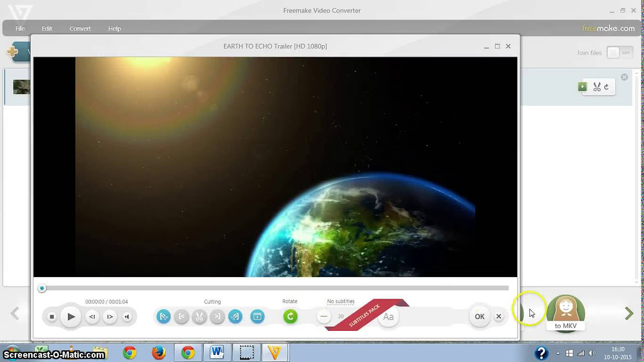
Task: Click the middle of the video seek bar
Action: 275,288
